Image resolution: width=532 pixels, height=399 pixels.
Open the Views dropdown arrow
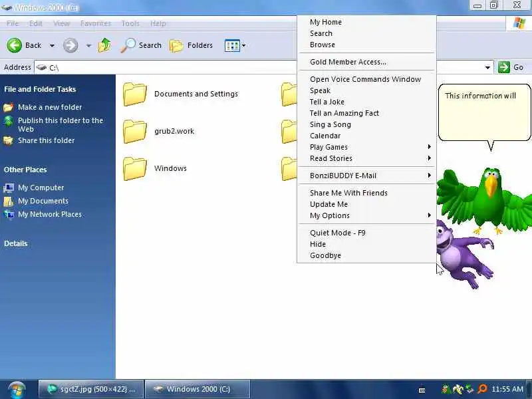click(243, 45)
